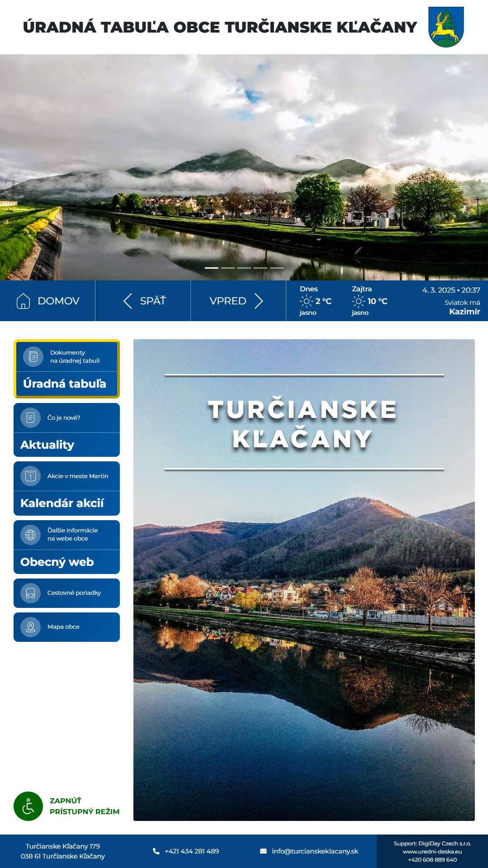488x868 pixels.
Task: Click today's sun weather icon
Action: 306,301
